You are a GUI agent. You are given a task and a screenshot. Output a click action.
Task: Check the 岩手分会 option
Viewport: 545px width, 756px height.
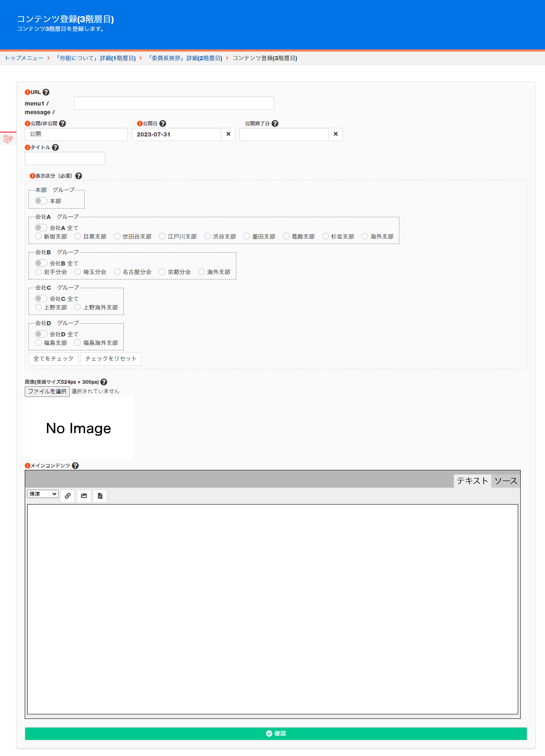[38, 272]
